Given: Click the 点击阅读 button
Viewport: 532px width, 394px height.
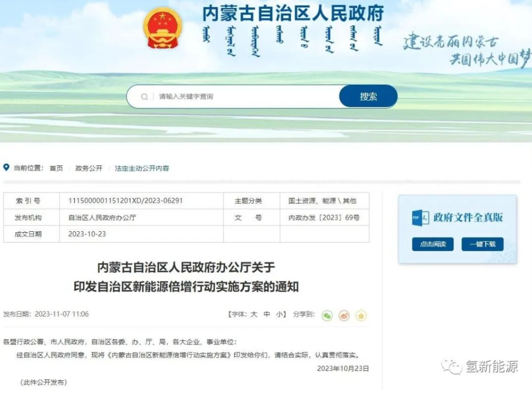Looking at the screenshot, I should (432, 244).
